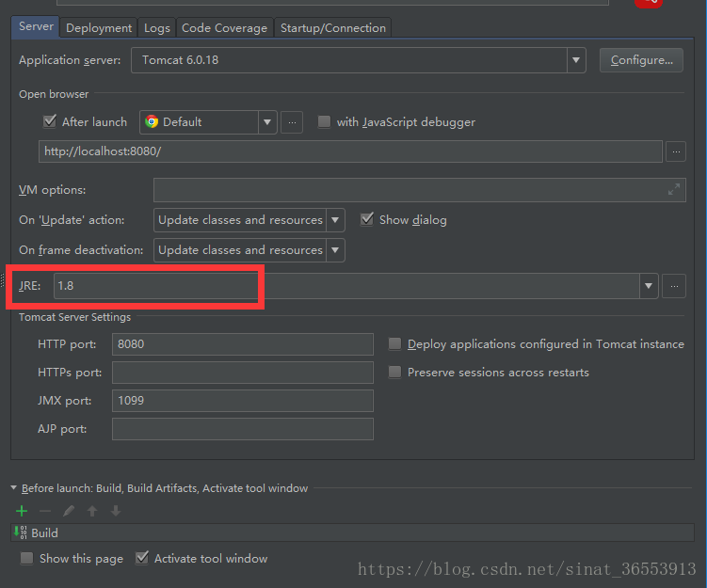Screen dimensions: 707x588
Task: Toggle Activate tool window checkbox
Action: tap(142, 558)
